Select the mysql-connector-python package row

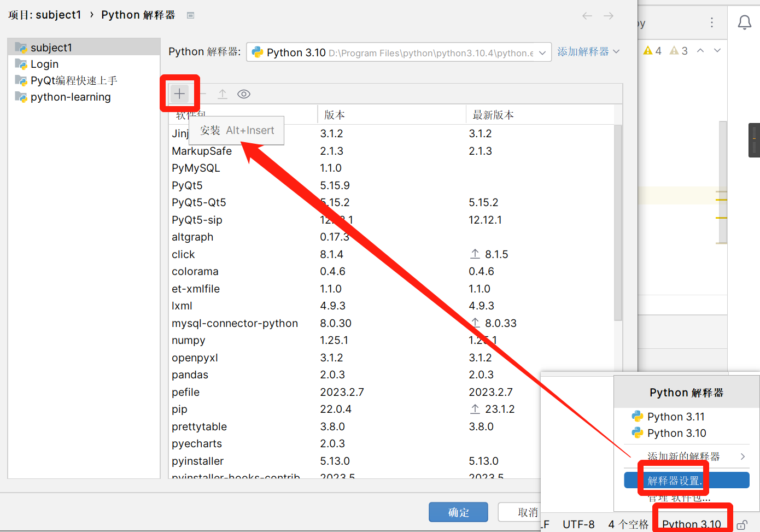pyautogui.click(x=391, y=323)
